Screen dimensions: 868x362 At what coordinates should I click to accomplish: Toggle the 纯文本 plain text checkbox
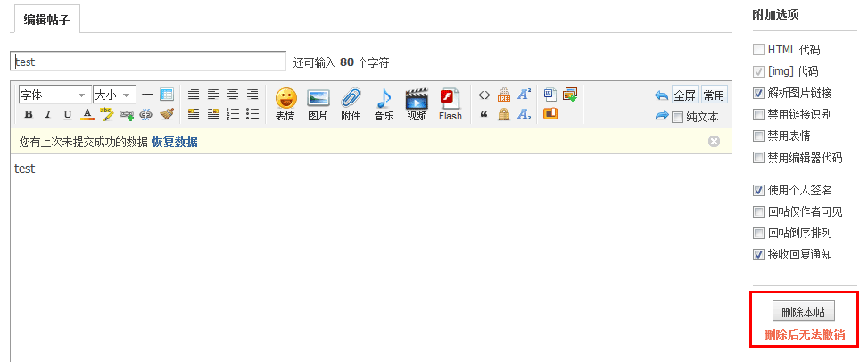tap(678, 117)
